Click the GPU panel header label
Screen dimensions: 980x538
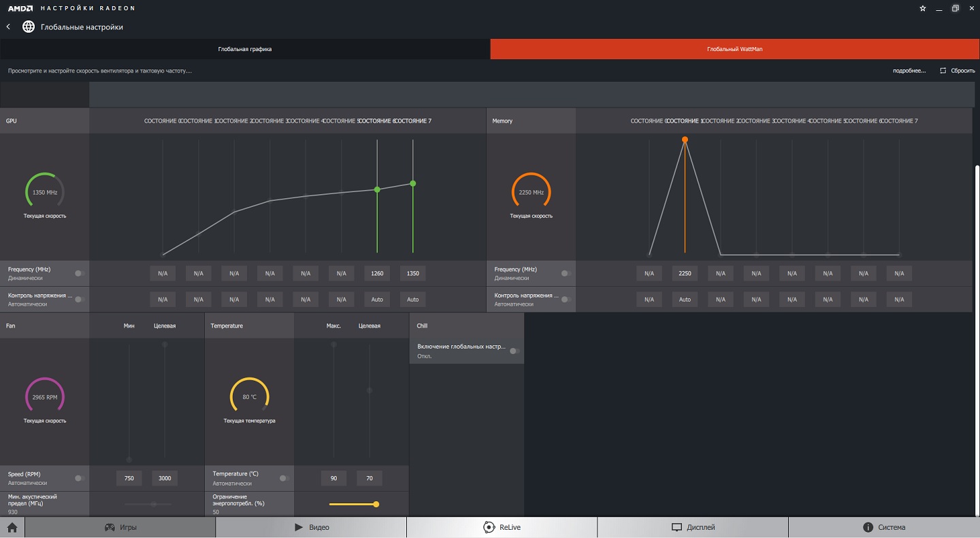click(11, 121)
